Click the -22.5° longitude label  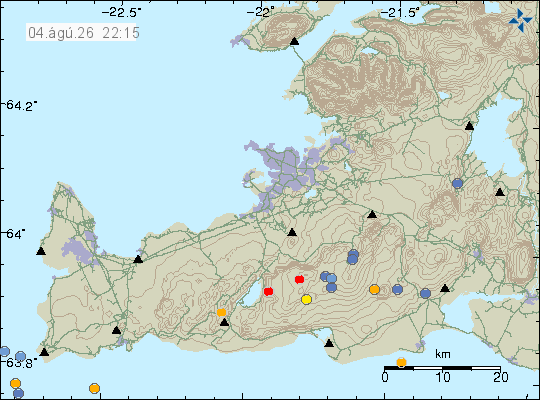tap(122, 13)
